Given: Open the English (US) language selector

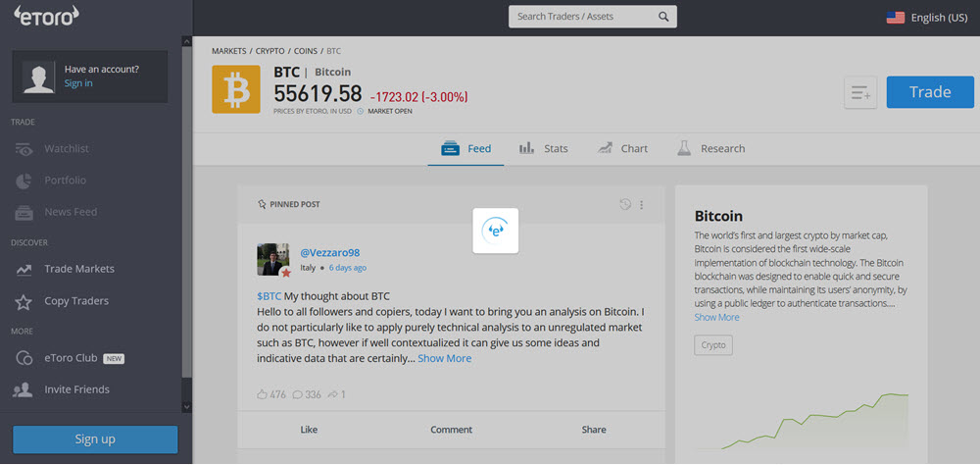Looking at the screenshot, I should (927, 18).
